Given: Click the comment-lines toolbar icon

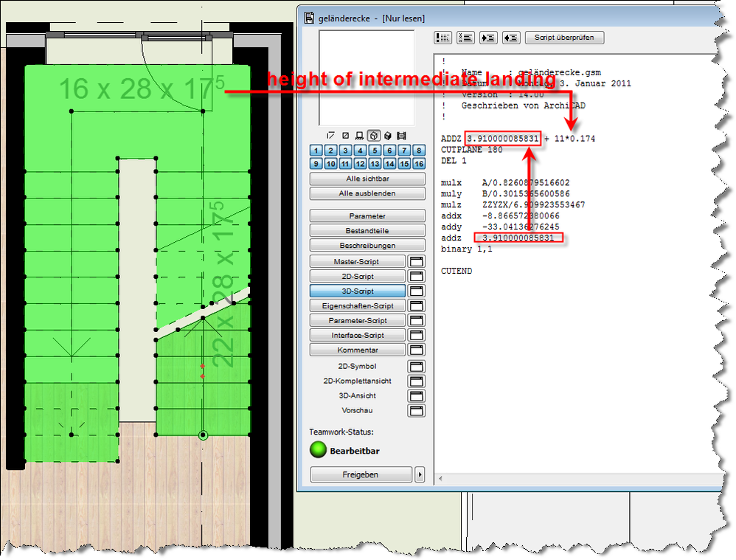Looking at the screenshot, I should (x=442, y=38).
